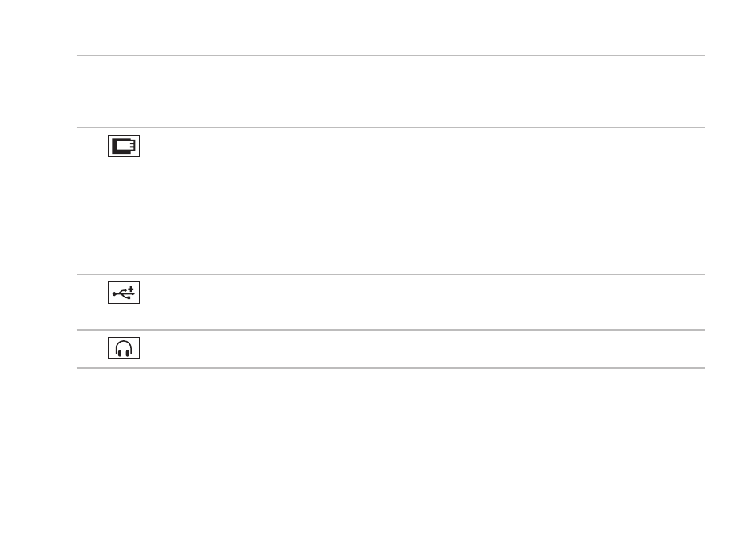Click the thin line between the two header rows

tap(391, 101)
